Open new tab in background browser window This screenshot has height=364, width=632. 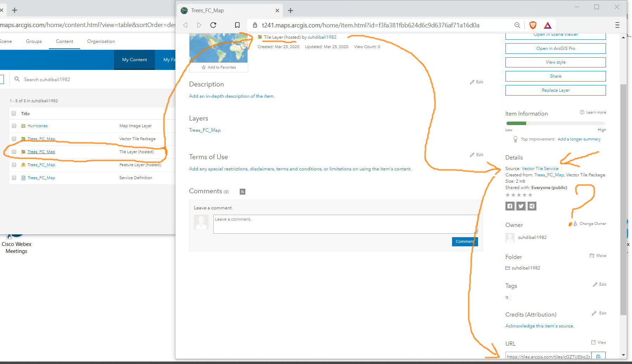14,10
